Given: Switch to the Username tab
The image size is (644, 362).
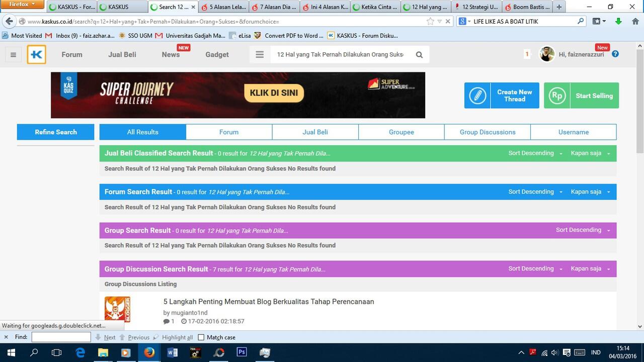Looking at the screenshot, I should coord(574,132).
